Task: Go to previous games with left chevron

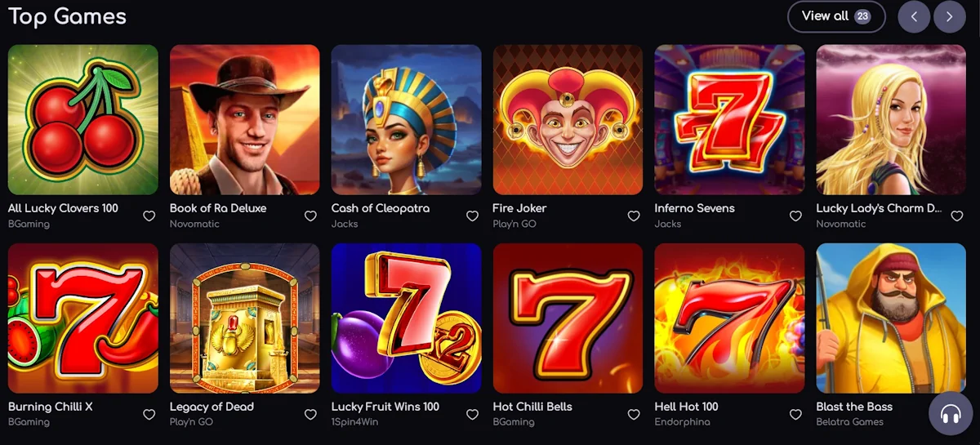Action: [x=914, y=16]
